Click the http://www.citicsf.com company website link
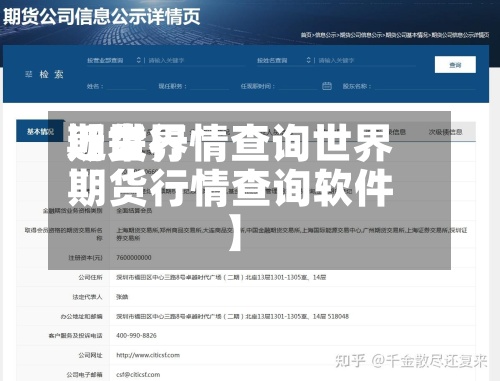This screenshot has height=381, width=500. pos(148,355)
